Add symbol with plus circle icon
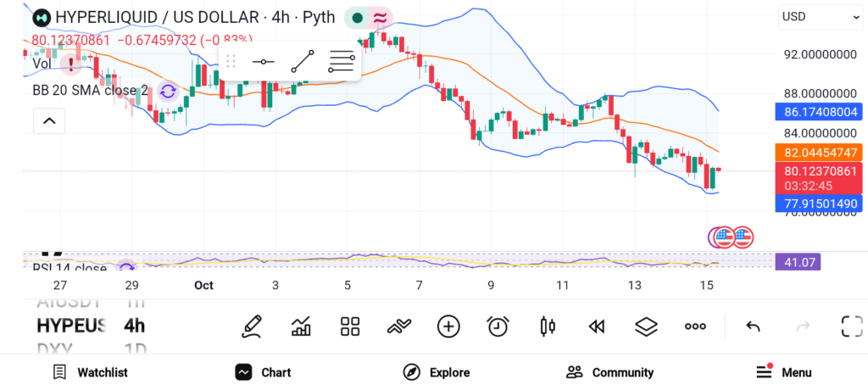868x391 pixels. (448, 327)
